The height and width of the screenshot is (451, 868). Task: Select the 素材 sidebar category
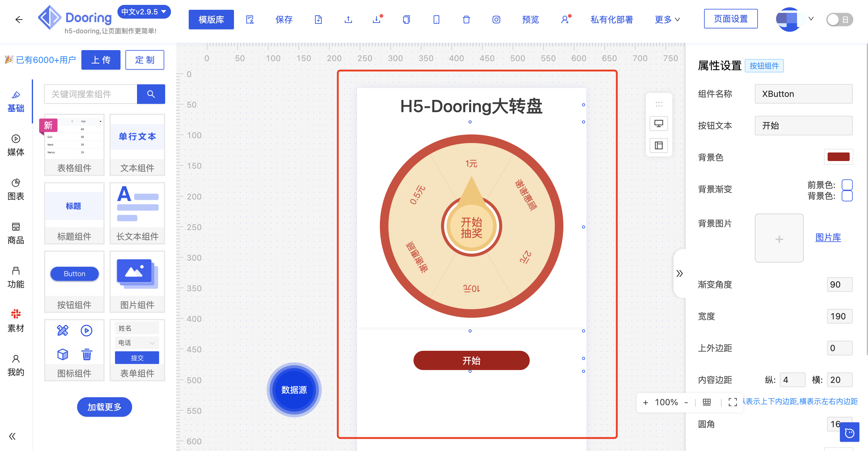[16, 321]
